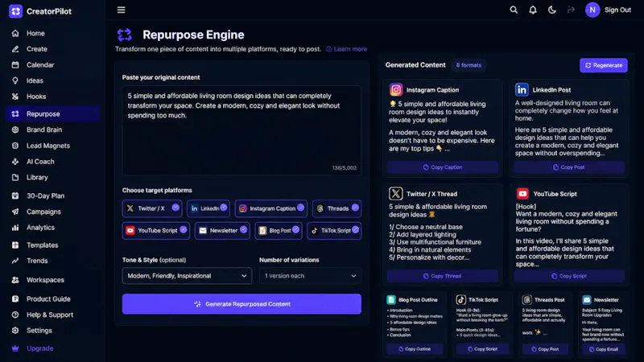Toggle the Blog Post platform chip
The image size is (644, 362).
279,231
